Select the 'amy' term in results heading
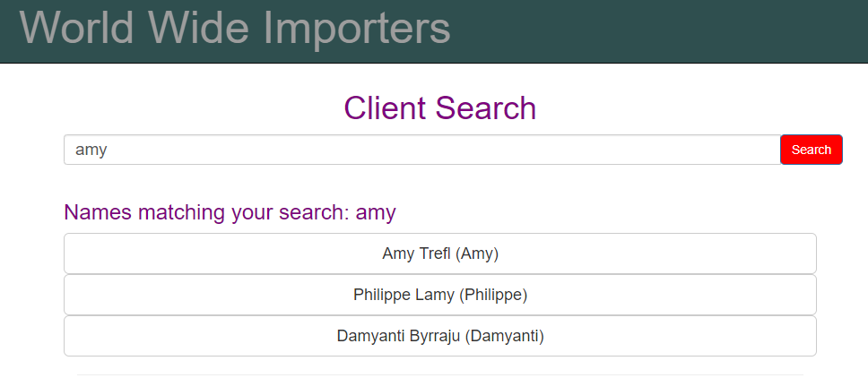Screen dimensions: 868x378 pos(376,213)
